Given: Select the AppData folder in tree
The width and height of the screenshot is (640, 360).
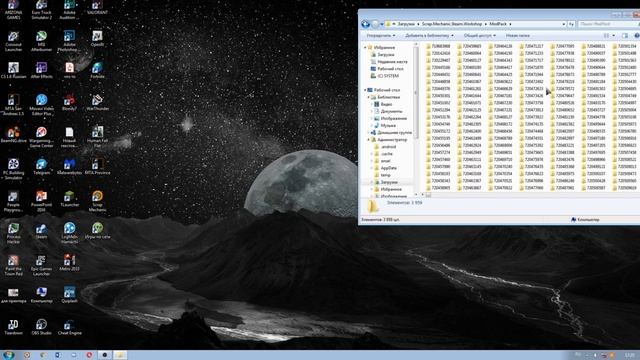Looking at the screenshot, I should coord(385,168).
